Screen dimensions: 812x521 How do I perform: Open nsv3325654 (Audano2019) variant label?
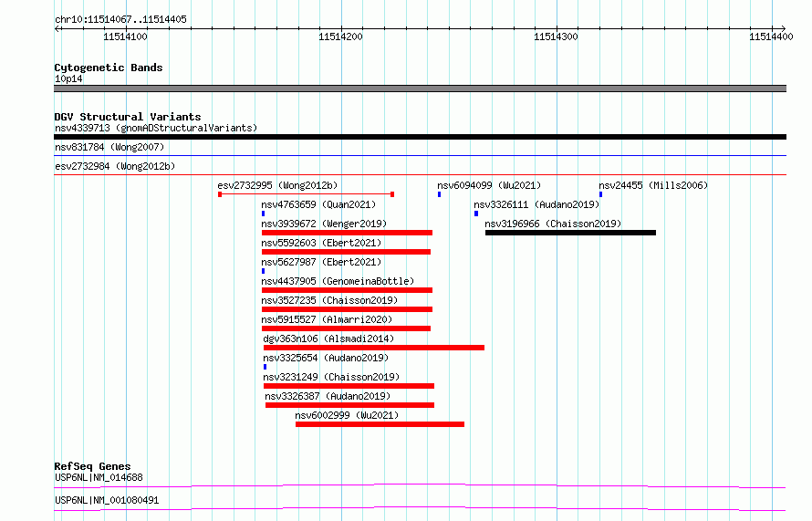326,358
